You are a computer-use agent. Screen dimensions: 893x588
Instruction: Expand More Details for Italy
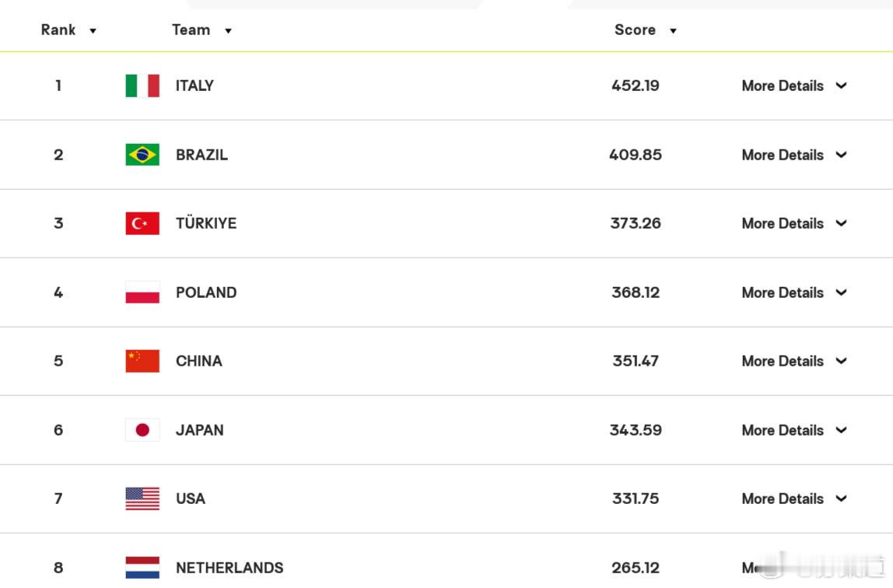click(x=794, y=86)
